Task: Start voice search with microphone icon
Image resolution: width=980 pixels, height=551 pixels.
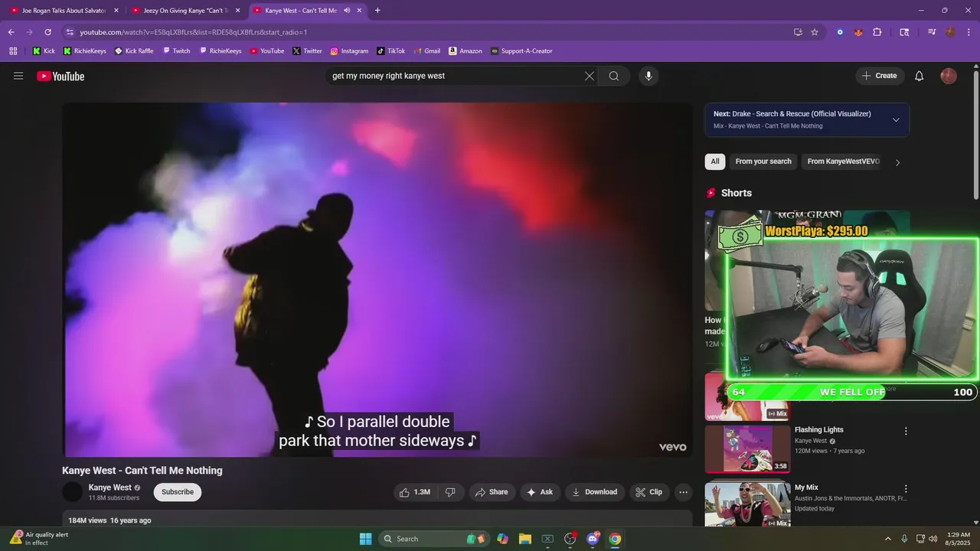Action: click(x=648, y=76)
